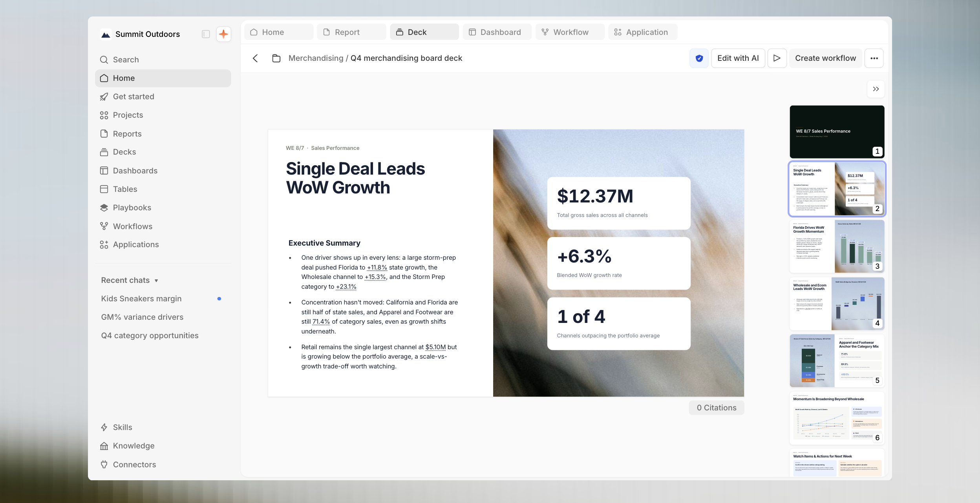This screenshot has width=980, height=503.
Task: Click the folder icon beside Merchandising
Action: click(x=276, y=58)
